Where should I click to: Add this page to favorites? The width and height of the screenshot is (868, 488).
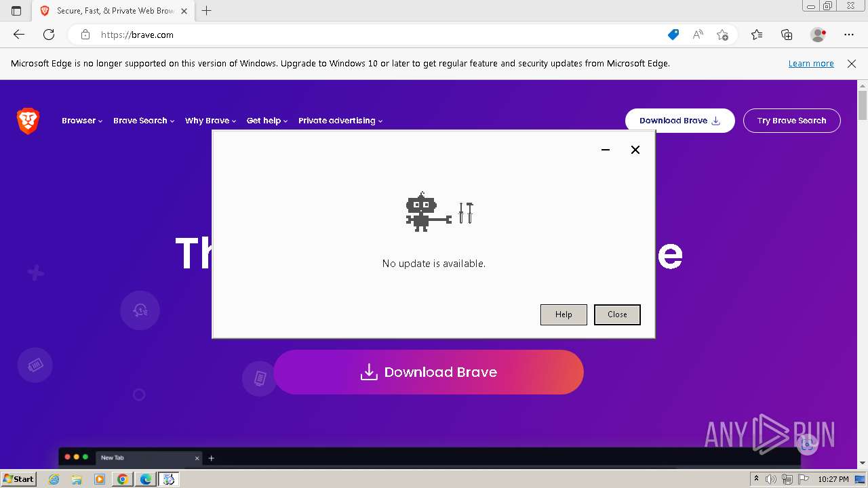coord(722,35)
